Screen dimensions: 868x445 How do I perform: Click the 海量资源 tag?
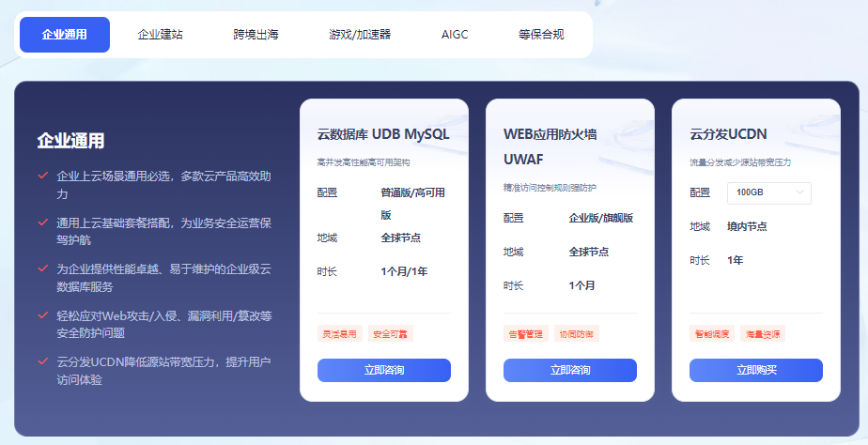pyautogui.click(x=762, y=334)
